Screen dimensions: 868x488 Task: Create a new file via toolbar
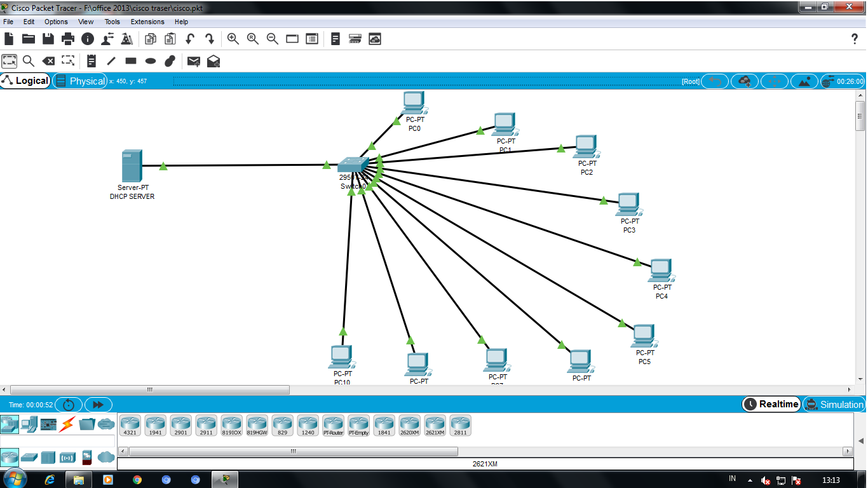9,39
